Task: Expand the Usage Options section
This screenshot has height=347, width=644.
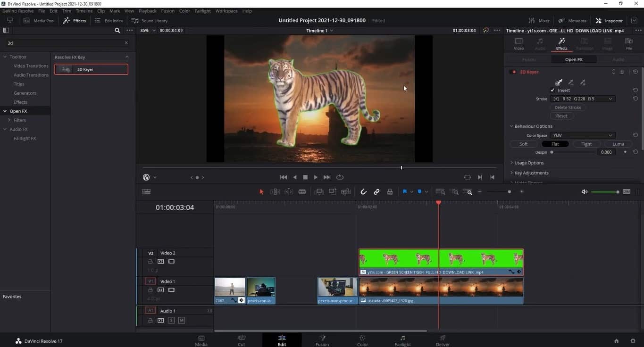Action: 528,163
